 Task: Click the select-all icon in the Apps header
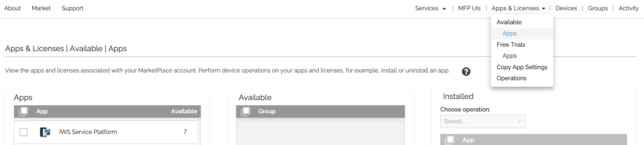(x=23, y=111)
